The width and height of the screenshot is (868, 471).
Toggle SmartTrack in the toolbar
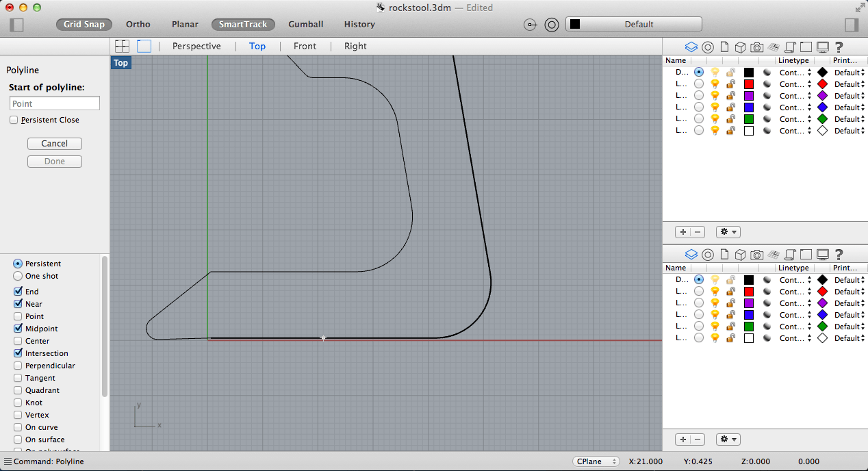click(243, 25)
